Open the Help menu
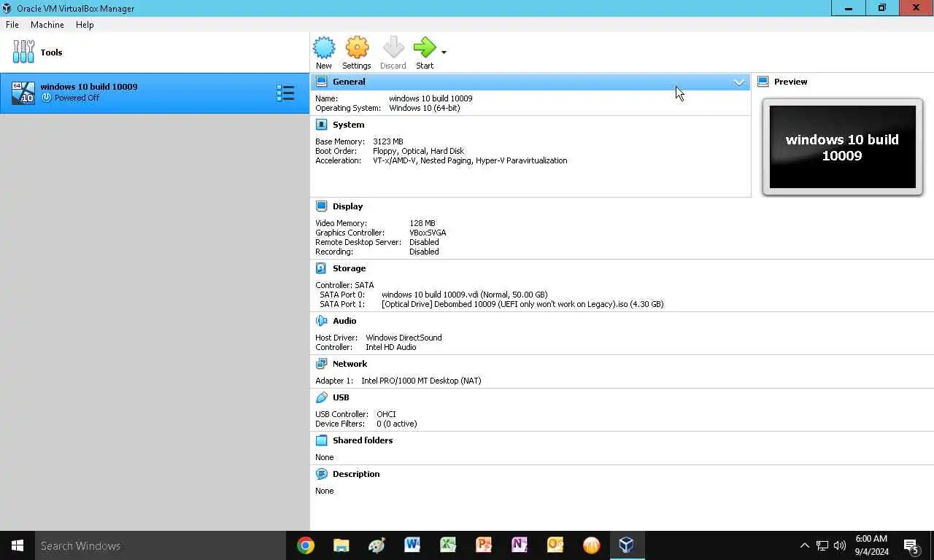 point(85,25)
